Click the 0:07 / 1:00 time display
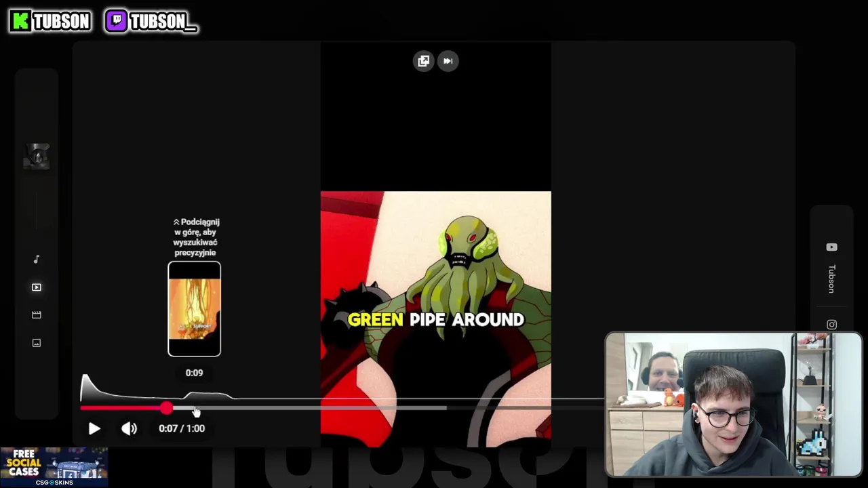This screenshot has height=488, width=868. [x=182, y=428]
